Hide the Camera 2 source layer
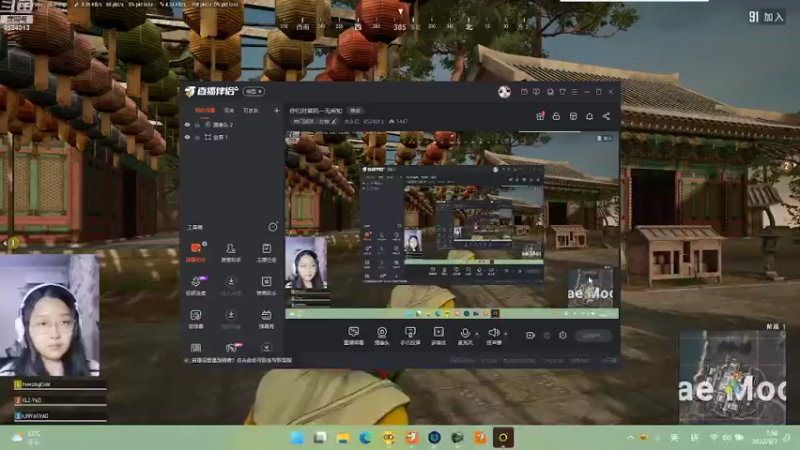The image size is (800, 450). click(187, 124)
